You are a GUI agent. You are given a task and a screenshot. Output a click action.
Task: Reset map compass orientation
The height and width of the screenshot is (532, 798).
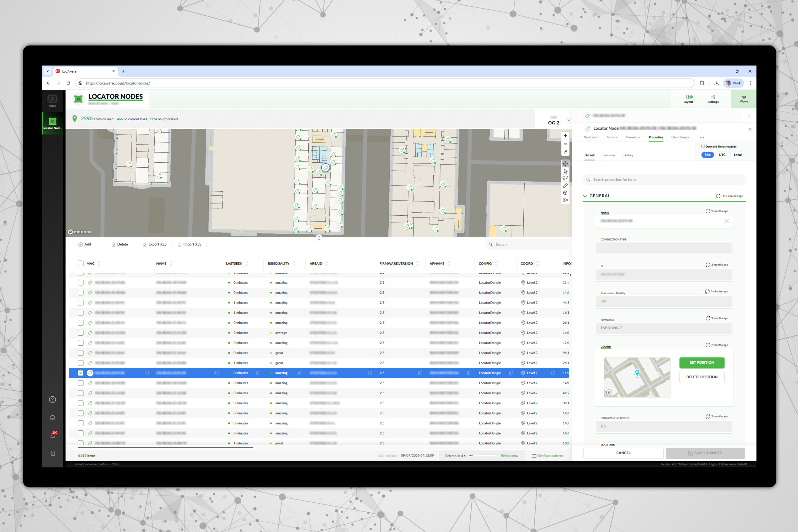point(565,152)
